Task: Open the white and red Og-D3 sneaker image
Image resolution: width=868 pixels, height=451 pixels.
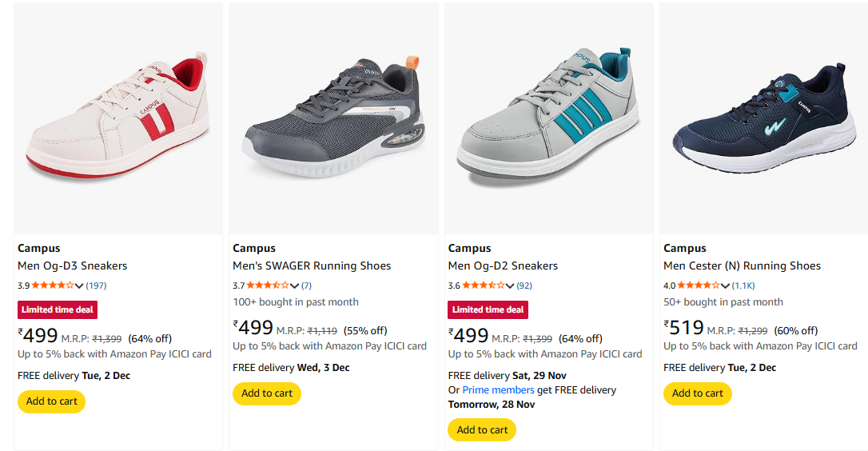Action: pyautogui.click(x=118, y=118)
